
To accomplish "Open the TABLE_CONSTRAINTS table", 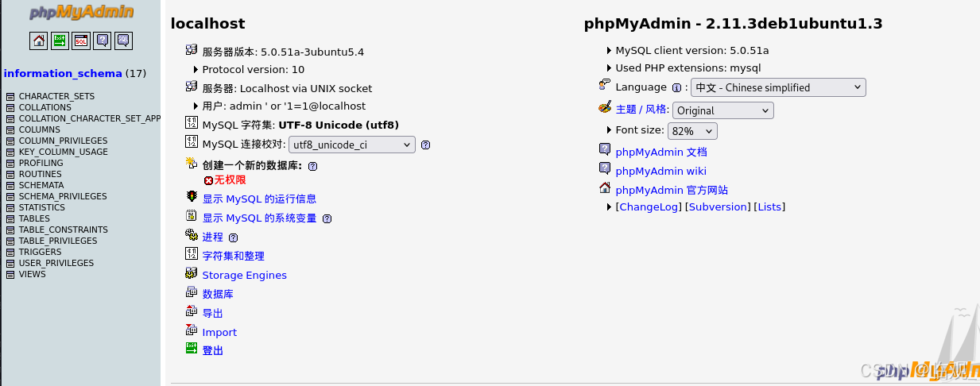I will tap(64, 230).
